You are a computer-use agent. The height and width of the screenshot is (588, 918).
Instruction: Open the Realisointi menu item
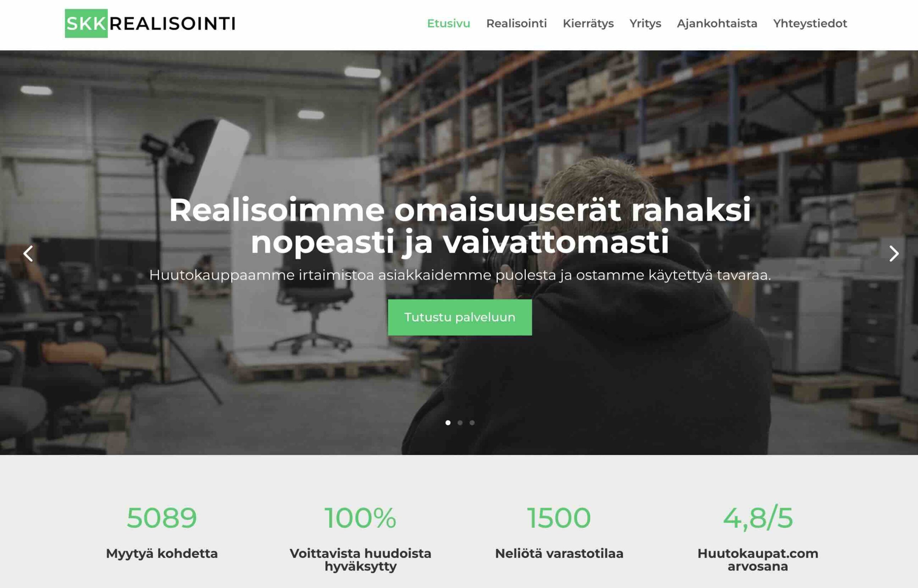click(516, 23)
